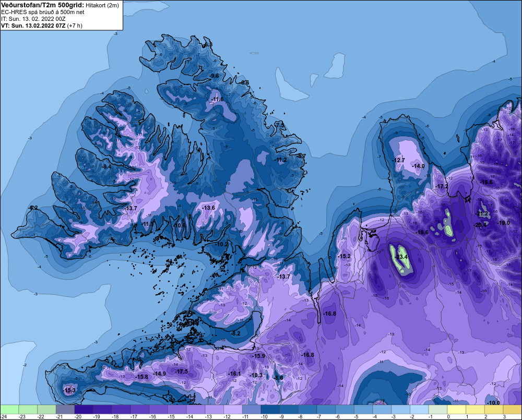The width and height of the screenshot is (522, 420).
Task: Click the -9.6 temperature label
Action: click(214, 76)
